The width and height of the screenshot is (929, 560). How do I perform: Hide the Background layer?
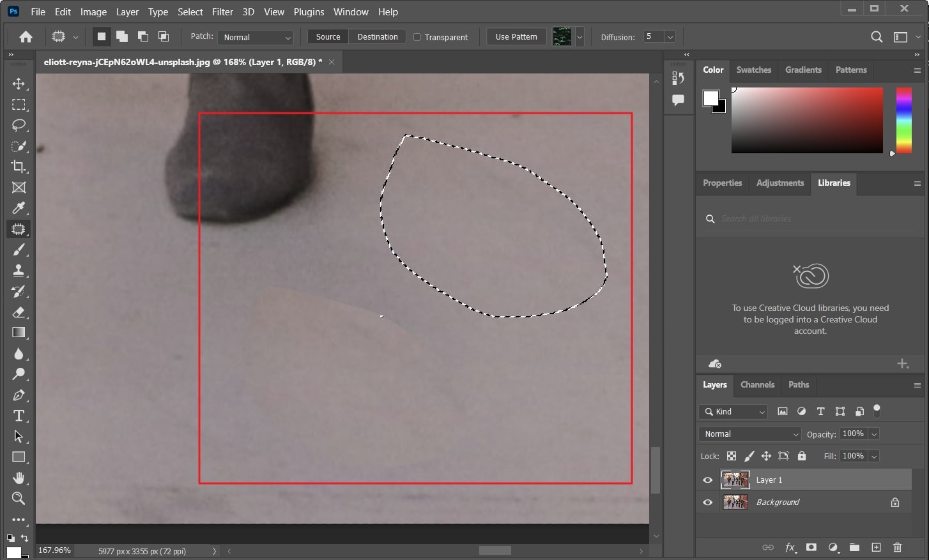[707, 502]
